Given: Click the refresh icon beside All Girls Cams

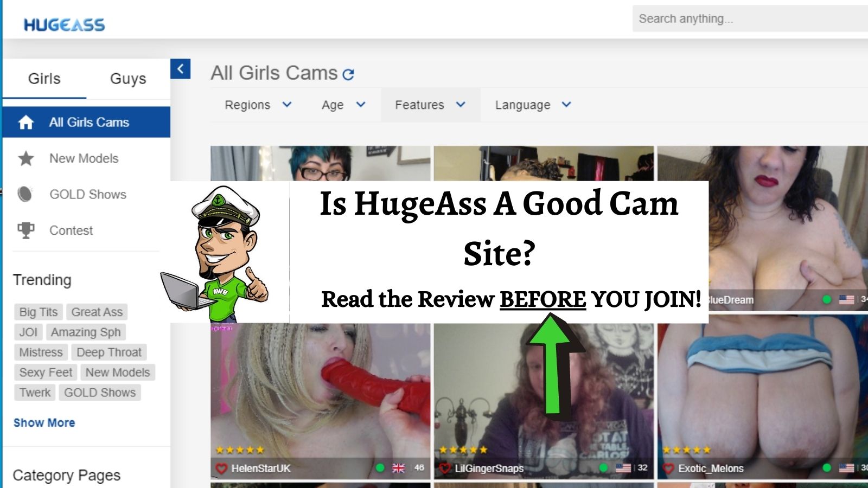Looking at the screenshot, I should point(348,74).
